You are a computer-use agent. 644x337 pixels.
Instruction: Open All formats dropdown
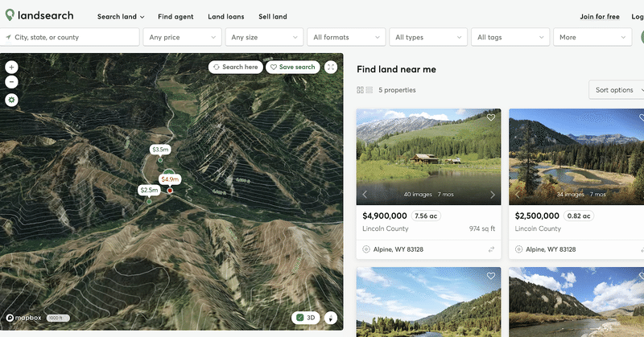coord(346,37)
